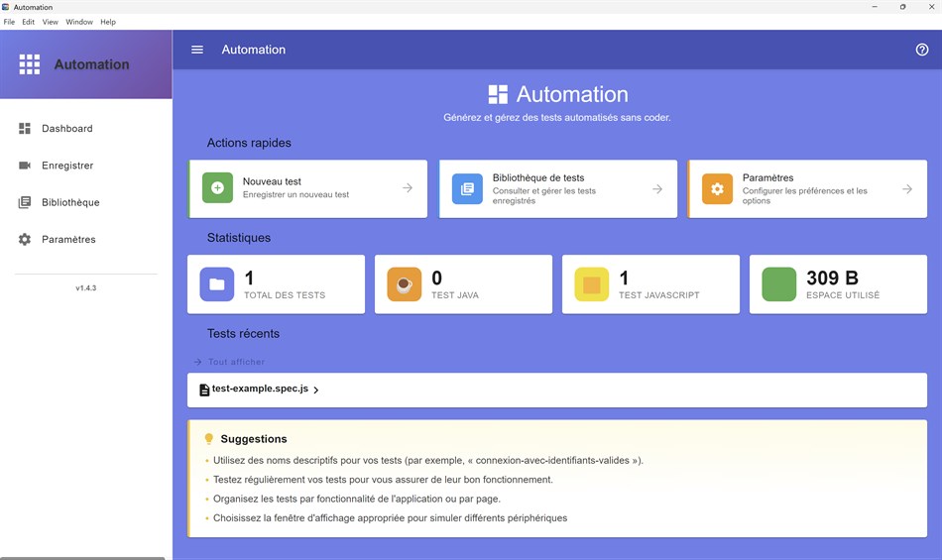Click the green Espace utilisé icon

[x=779, y=283]
